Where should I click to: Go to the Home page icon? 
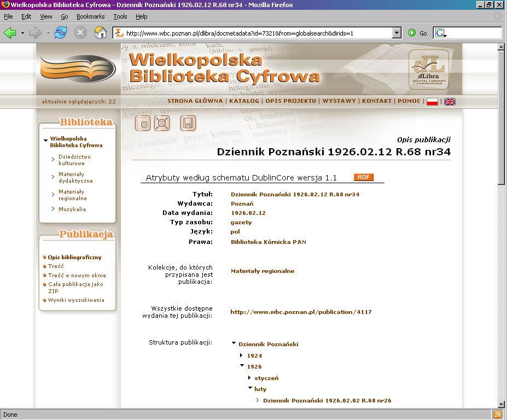(100, 33)
